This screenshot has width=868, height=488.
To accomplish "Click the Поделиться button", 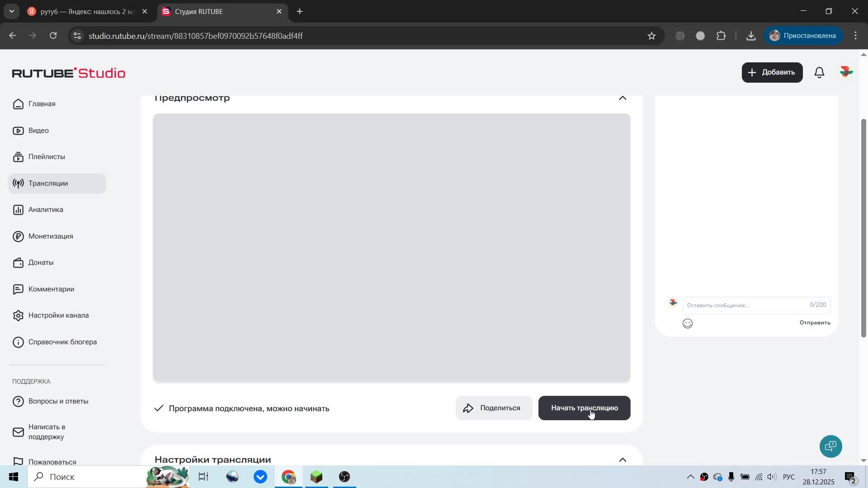I will click(494, 408).
